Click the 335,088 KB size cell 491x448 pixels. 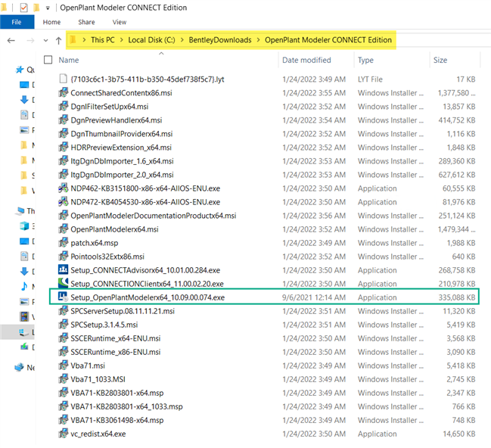(457, 297)
